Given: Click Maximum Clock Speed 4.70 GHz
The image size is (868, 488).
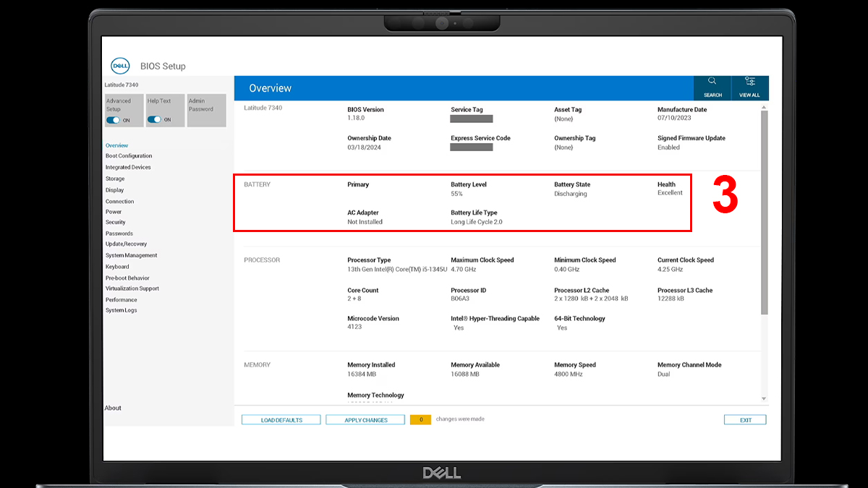Looking at the screenshot, I should pyautogui.click(x=463, y=269).
